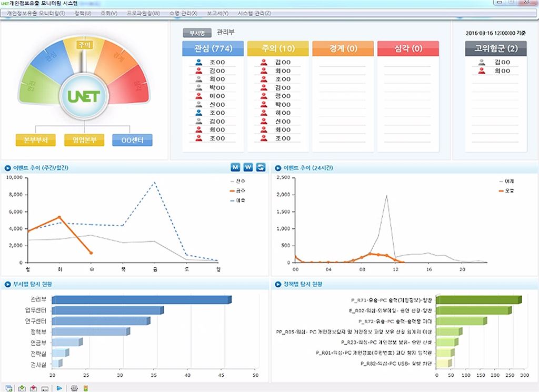The width and height of the screenshot is (539, 392).
Task: Open the 정책(U) menu
Action: coord(82,13)
